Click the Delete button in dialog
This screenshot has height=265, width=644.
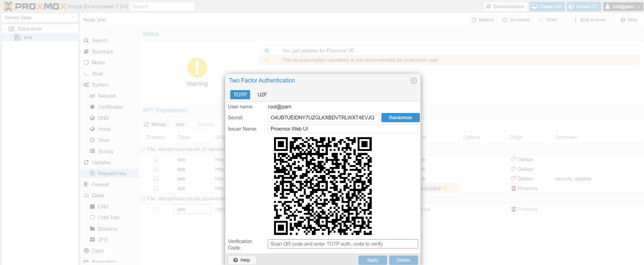(404, 260)
